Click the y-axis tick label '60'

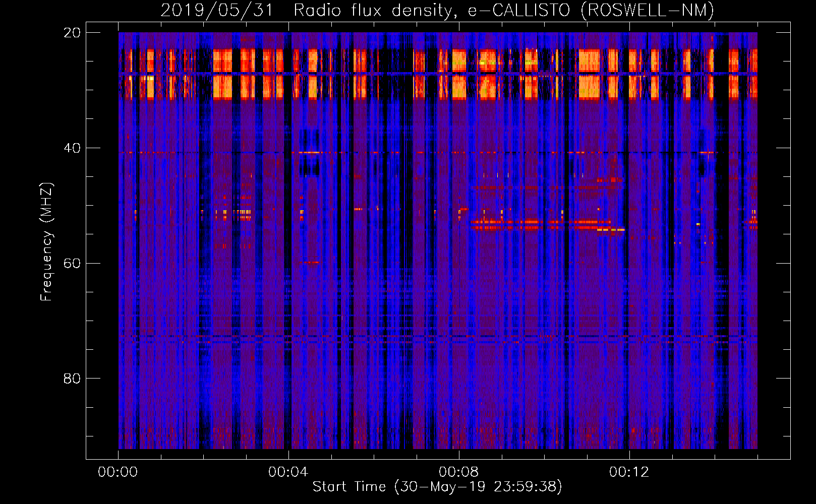click(72, 264)
